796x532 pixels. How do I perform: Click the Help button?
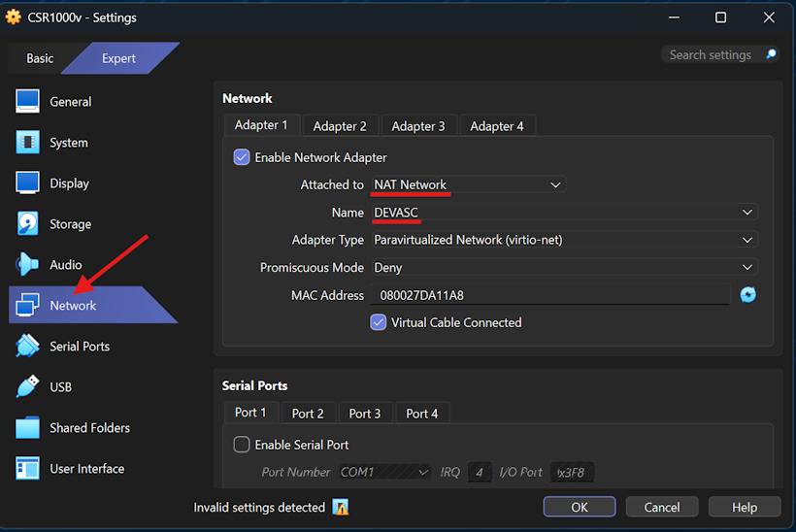pyautogui.click(x=745, y=507)
